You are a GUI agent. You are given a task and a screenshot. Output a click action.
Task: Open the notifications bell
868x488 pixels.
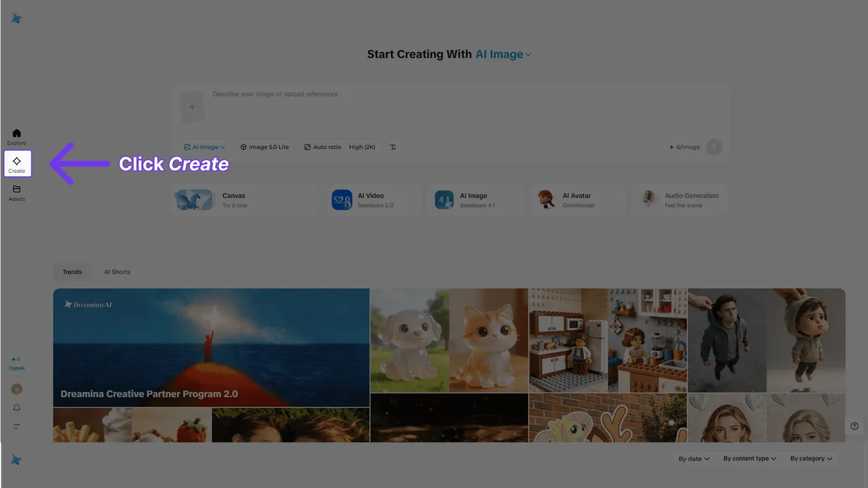pos(17,407)
